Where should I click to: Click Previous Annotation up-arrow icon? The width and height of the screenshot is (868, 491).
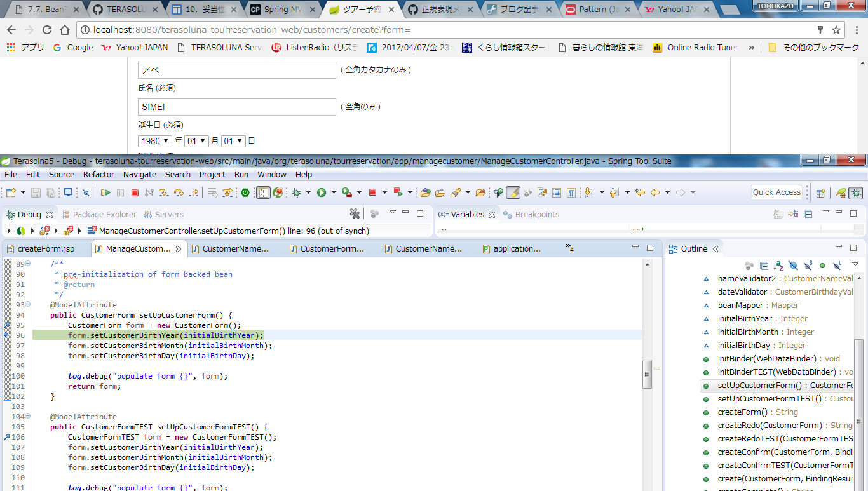pyautogui.click(x=614, y=192)
